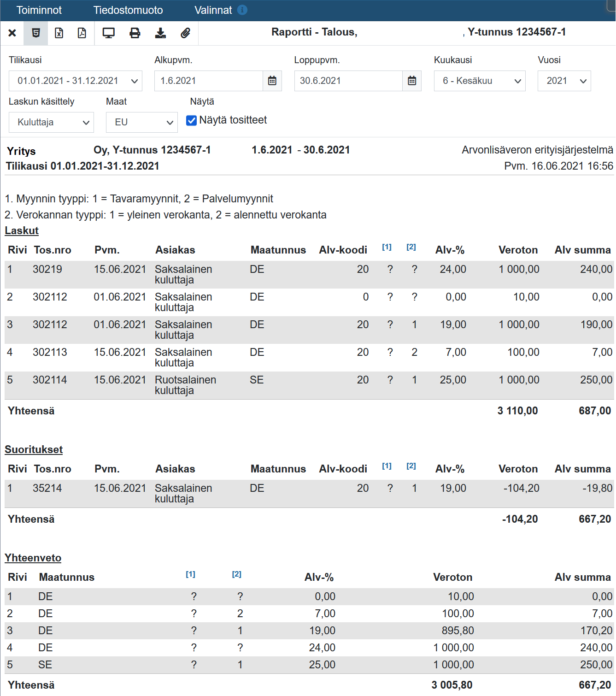Click the Valinnat info icon
The width and height of the screenshot is (616, 696).
(242, 10)
